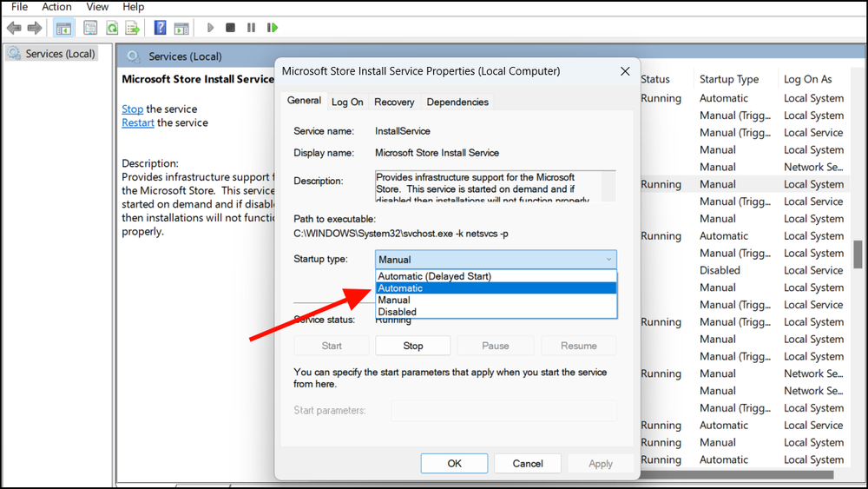This screenshot has height=489, width=868.
Task: Open the File menu
Action: coord(19,7)
